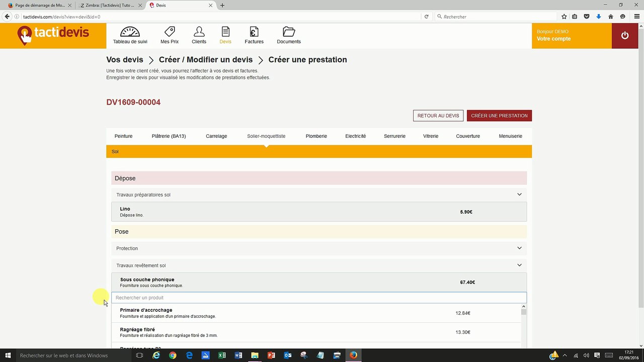Open Task View in the taskbar

[139, 355]
